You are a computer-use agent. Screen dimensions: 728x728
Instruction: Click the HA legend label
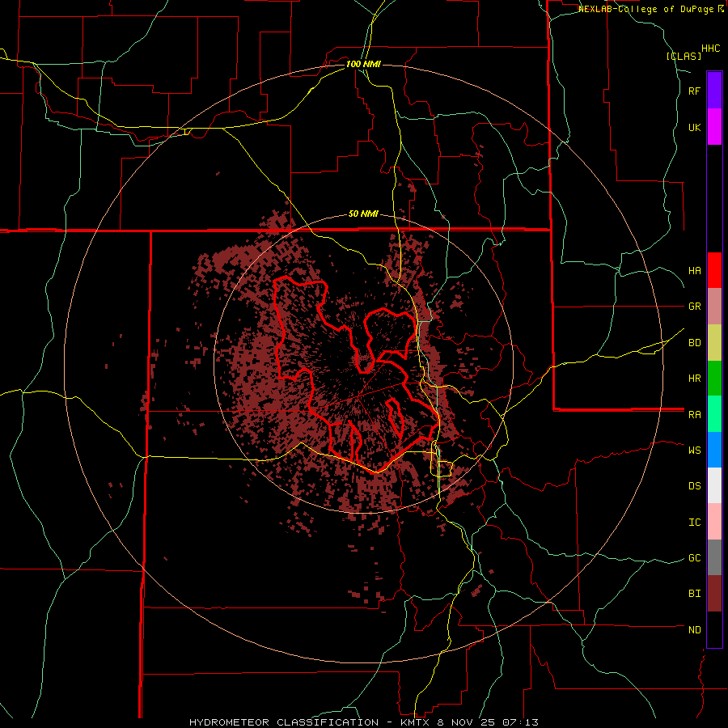pyautogui.click(x=694, y=270)
